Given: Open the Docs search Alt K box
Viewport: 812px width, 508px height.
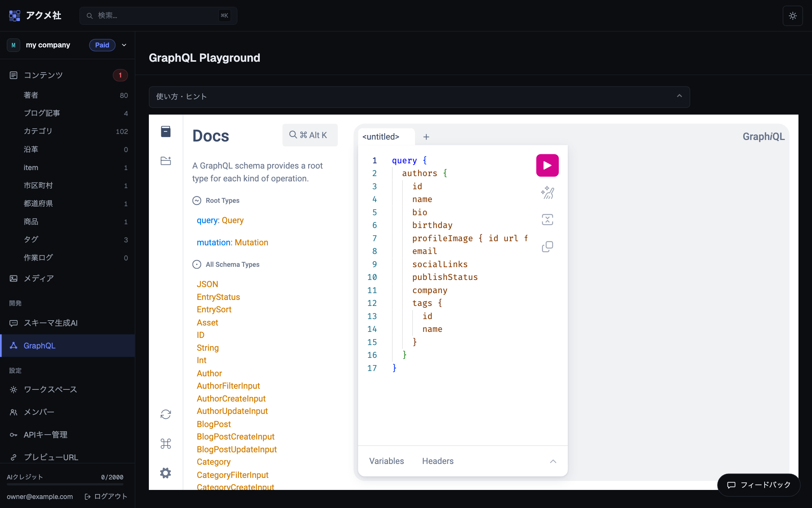Looking at the screenshot, I should tap(310, 135).
